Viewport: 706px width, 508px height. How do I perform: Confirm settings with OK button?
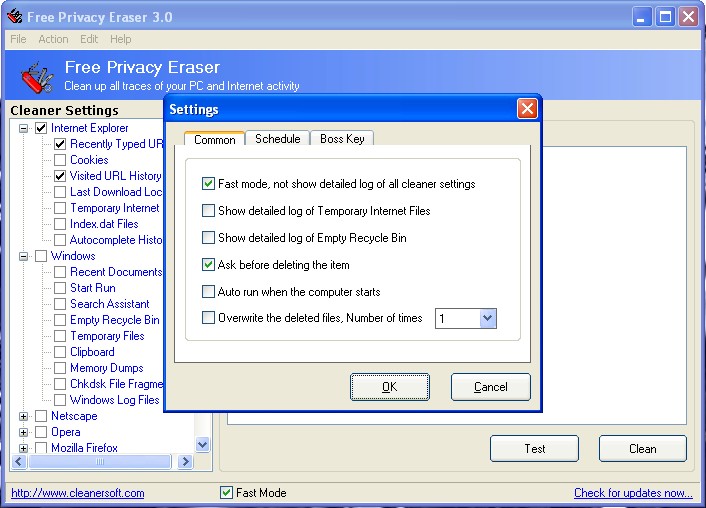pyautogui.click(x=389, y=387)
